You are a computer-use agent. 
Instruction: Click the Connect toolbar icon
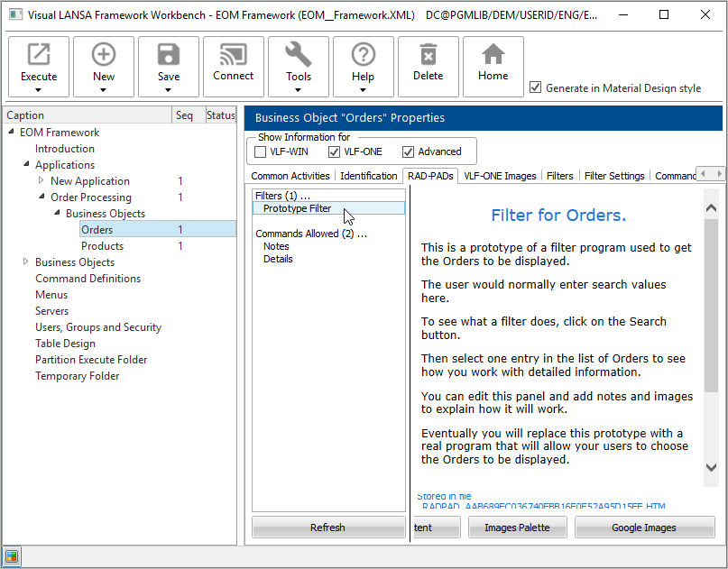[233, 56]
